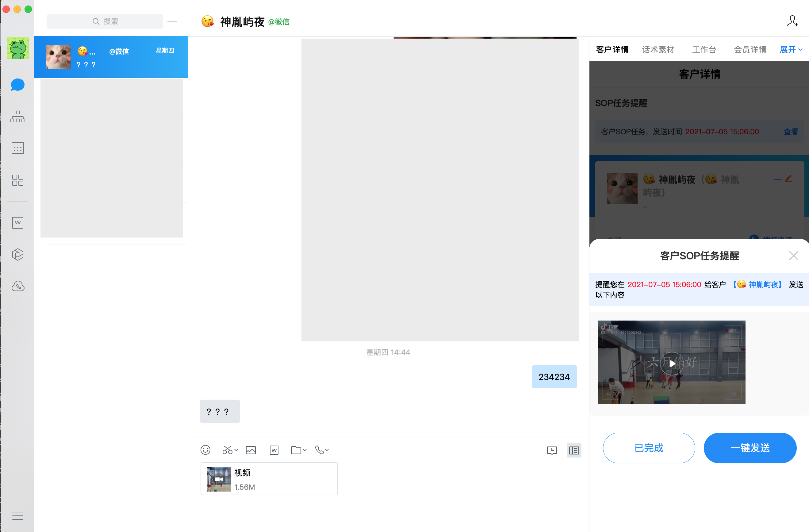Open the emoji picker in chat toolbar
This screenshot has width=809, height=532.
[205, 450]
